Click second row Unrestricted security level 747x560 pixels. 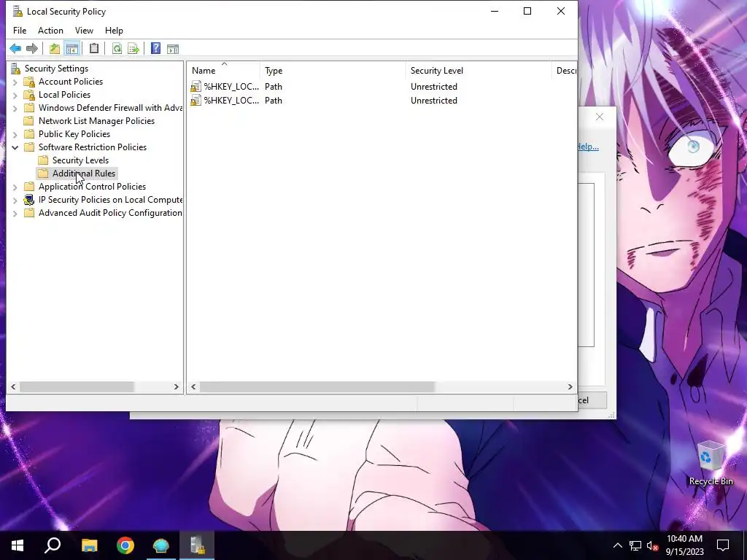coord(433,101)
